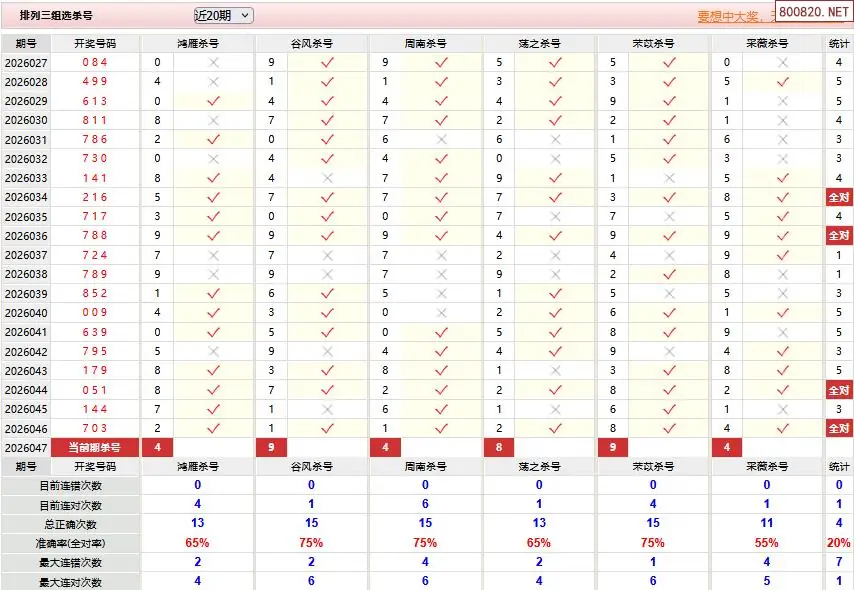This screenshot has height=590, width=854.
Task: Click the checkmark for 茉苡杀号 in row 2026038
Action: [668, 274]
